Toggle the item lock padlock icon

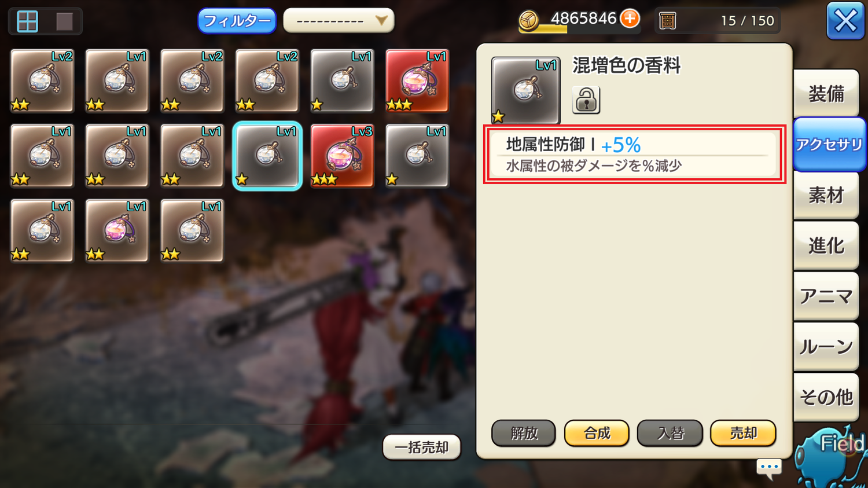586,100
